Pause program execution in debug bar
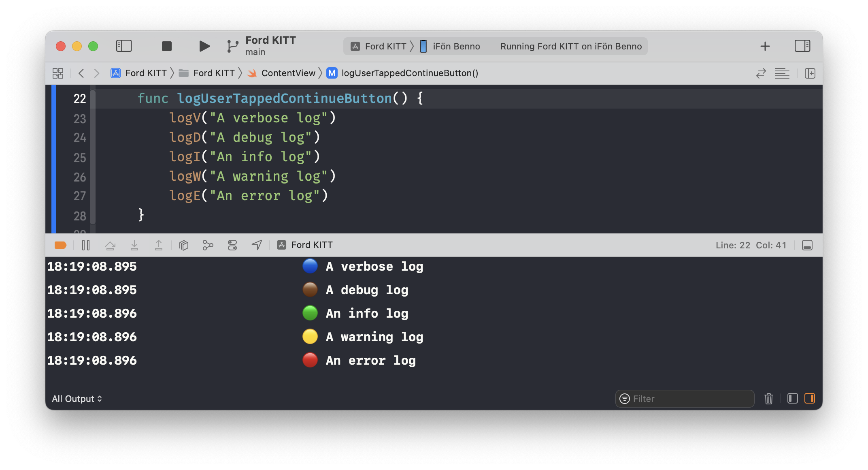The height and width of the screenshot is (470, 868). coord(86,245)
